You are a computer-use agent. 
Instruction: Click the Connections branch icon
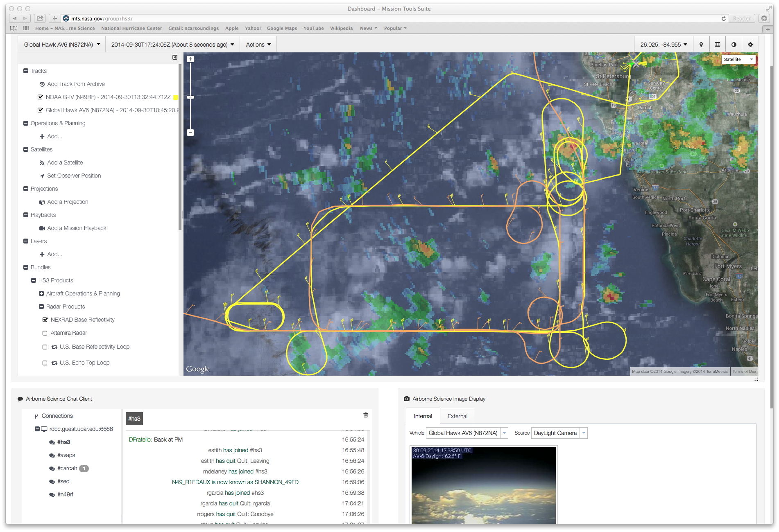36,416
